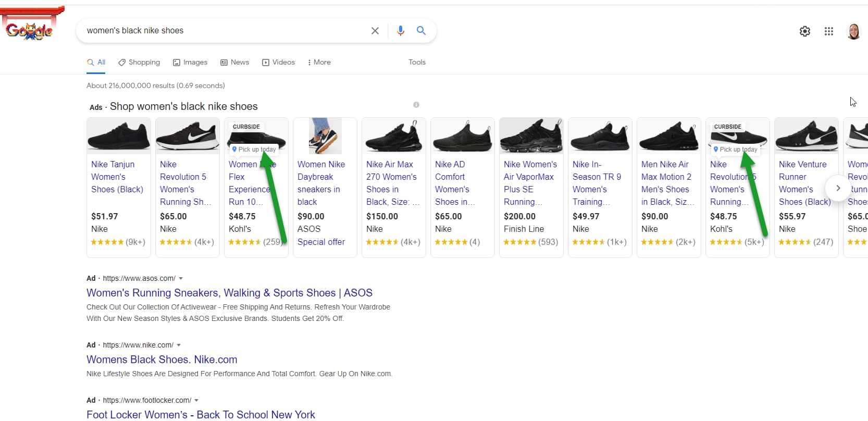Image resolution: width=868 pixels, height=421 pixels.
Task: Clear the search query with the X icon
Action: [x=375, y=31]
